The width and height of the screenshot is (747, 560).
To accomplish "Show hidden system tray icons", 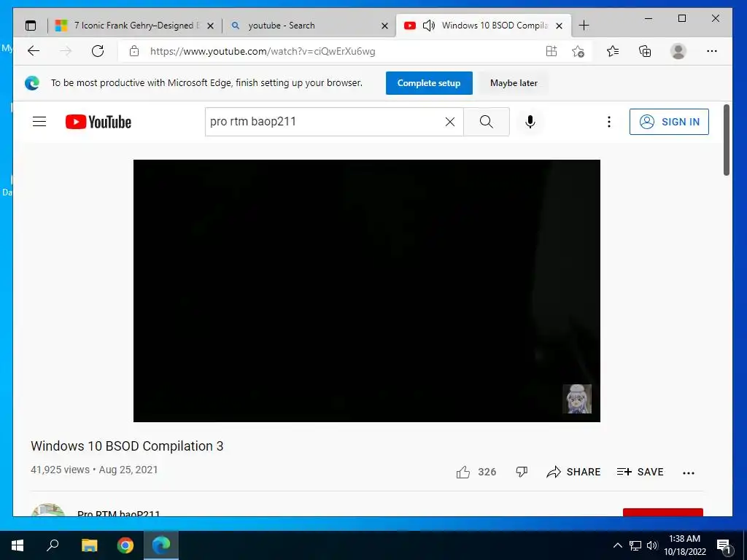I will (617, 545).
